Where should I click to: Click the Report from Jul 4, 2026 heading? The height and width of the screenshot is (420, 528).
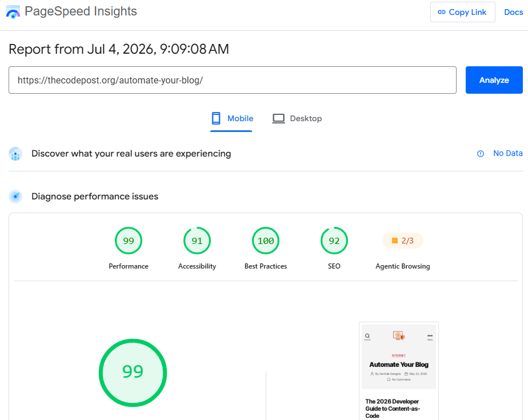tap(118, 49)
